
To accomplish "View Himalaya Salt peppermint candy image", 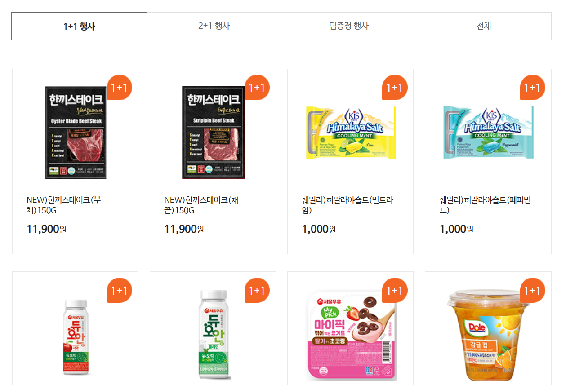I will [488, 133].
